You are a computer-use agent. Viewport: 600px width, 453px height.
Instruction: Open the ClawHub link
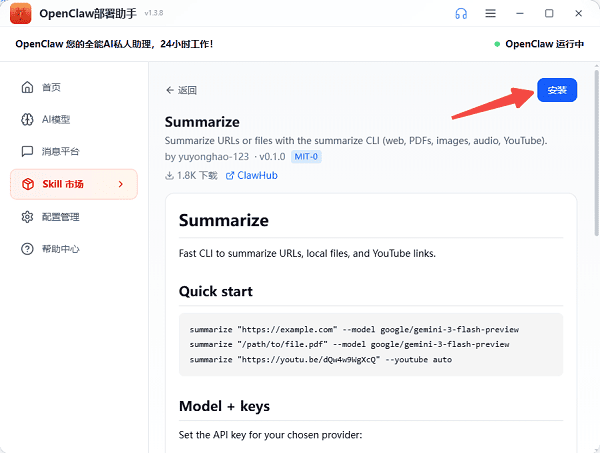coord(257,176)
